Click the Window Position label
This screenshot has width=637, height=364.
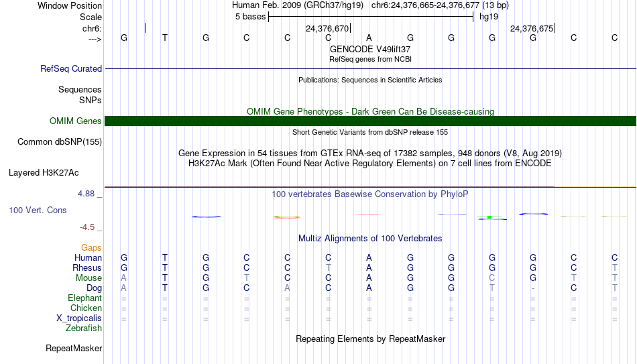coord(70,5)
